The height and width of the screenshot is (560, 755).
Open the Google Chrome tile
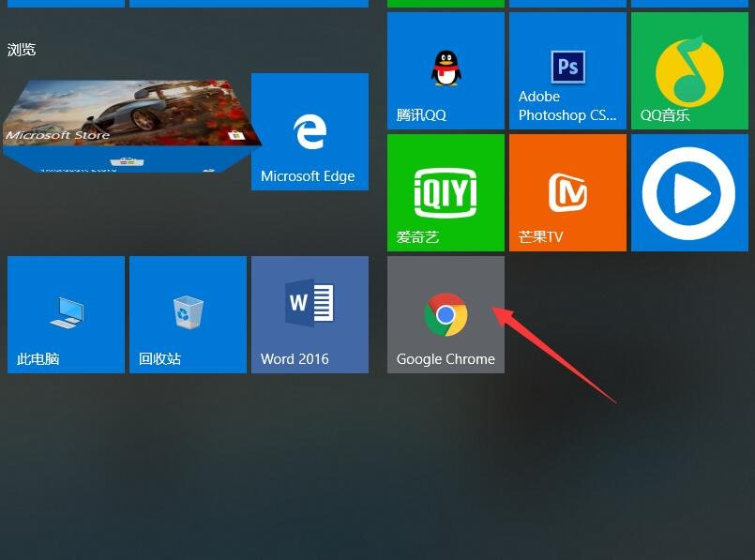coord(445,314)
